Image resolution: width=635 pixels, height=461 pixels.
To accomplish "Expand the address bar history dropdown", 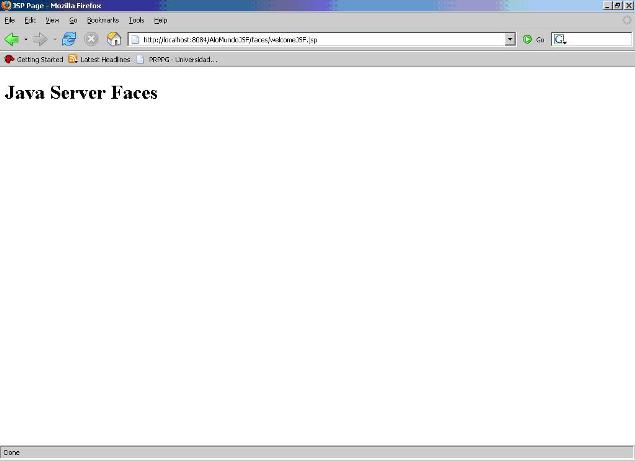I will (510, 39).
